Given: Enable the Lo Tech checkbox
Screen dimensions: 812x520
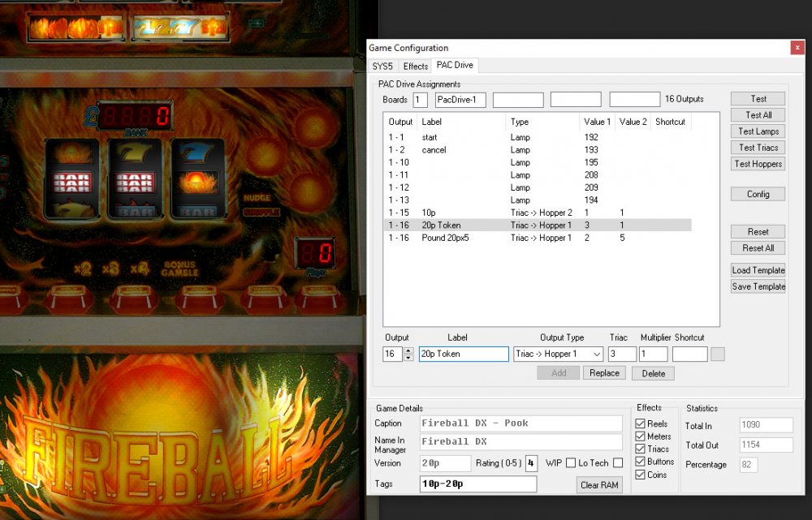Looking at the screenshot, I should [x=618, y=463].
